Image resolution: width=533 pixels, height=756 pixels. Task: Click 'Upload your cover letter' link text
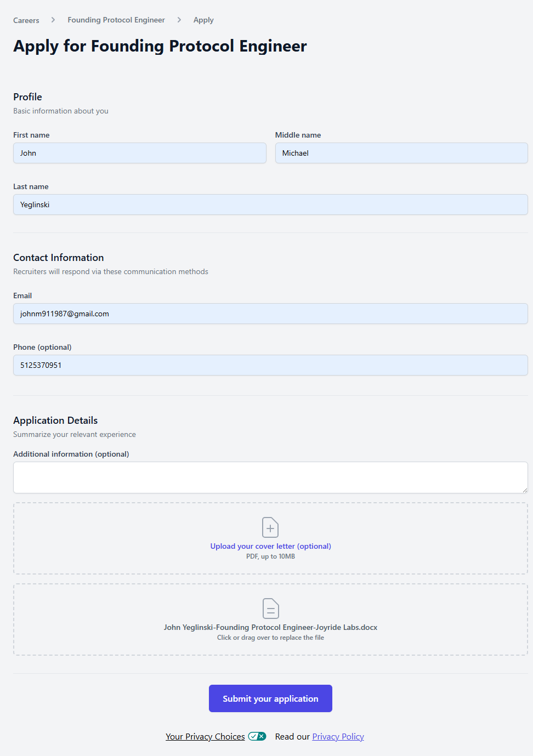point(270,546)
